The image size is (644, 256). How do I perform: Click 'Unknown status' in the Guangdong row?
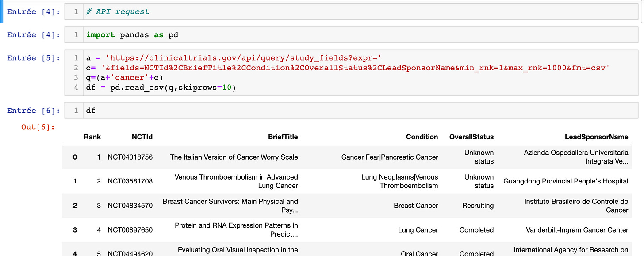pos(479,181)
